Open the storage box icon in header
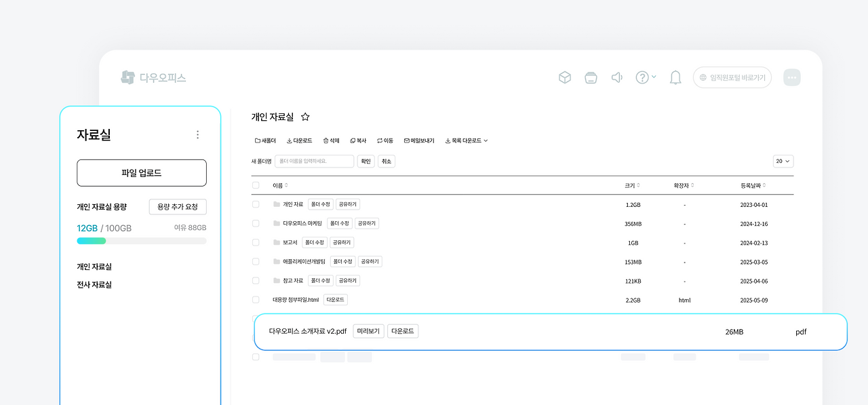 coord(591,77)
